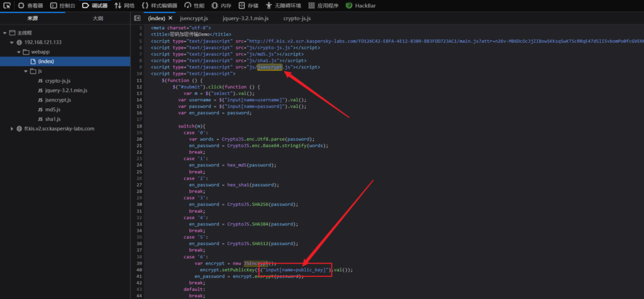This screenshot has height=299, width=644.
Task: Click the JS icon beside crypto-js.js
Action: (x=40, y=81)
